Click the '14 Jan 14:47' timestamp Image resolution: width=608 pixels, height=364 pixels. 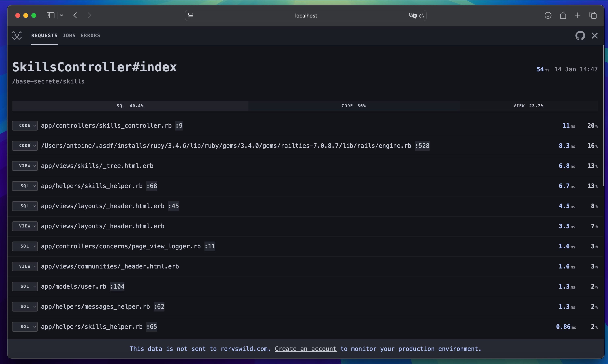(576, 69)
